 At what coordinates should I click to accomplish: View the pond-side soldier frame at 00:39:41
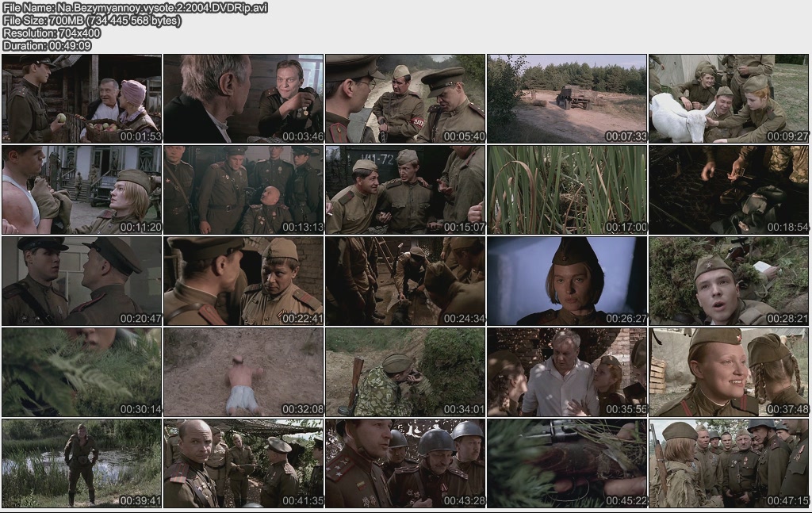coord(82,463)
